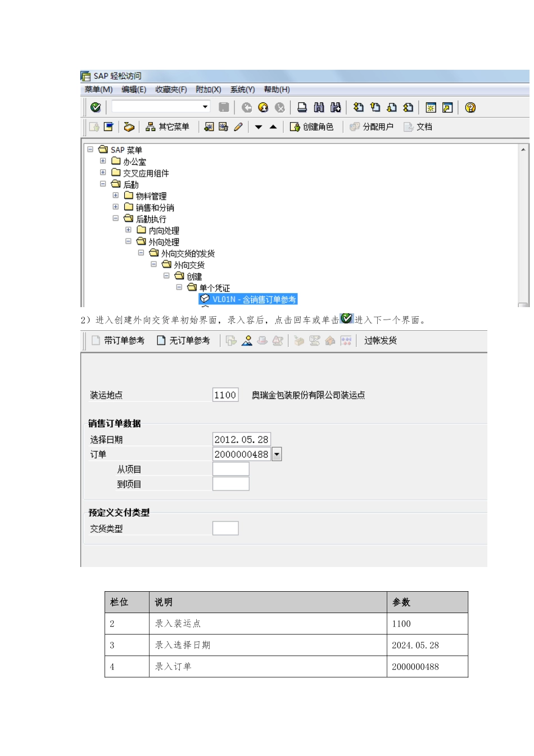534x756 pixels.
Task: Click the SAP Easy Access window title icon
Action: (x=85, y=76)
